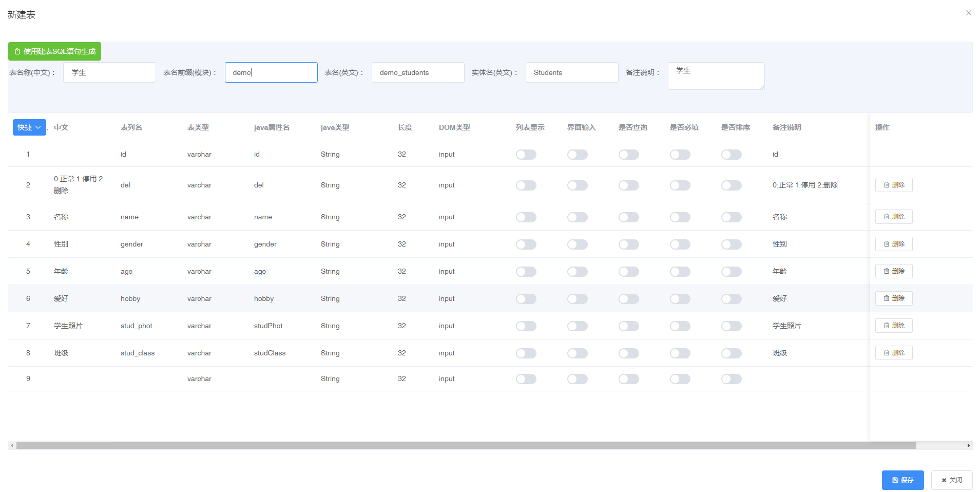The width and height of the screenshot is (980, 492).
Task: Toggle 是否排序 for the gender row
Action: tap(732, 244)
